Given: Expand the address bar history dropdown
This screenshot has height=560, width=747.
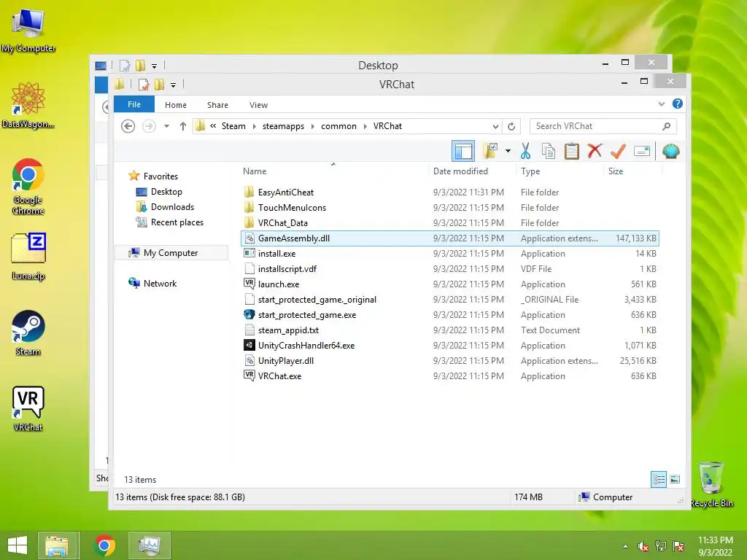Looking at the screenshot, I should click(495, 126).
